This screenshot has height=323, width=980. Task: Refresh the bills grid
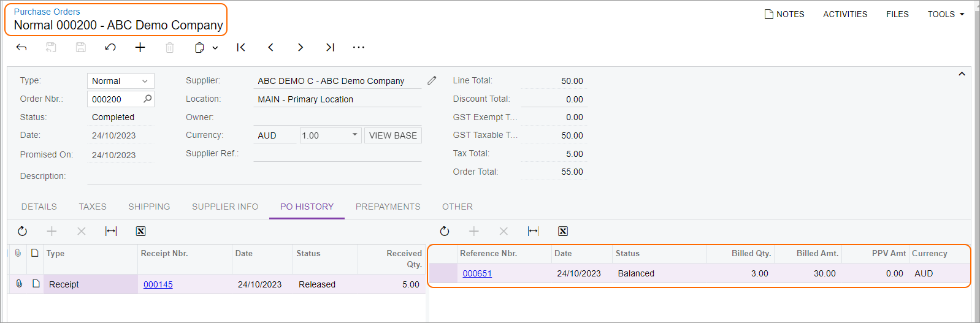[x=445, y=231]
